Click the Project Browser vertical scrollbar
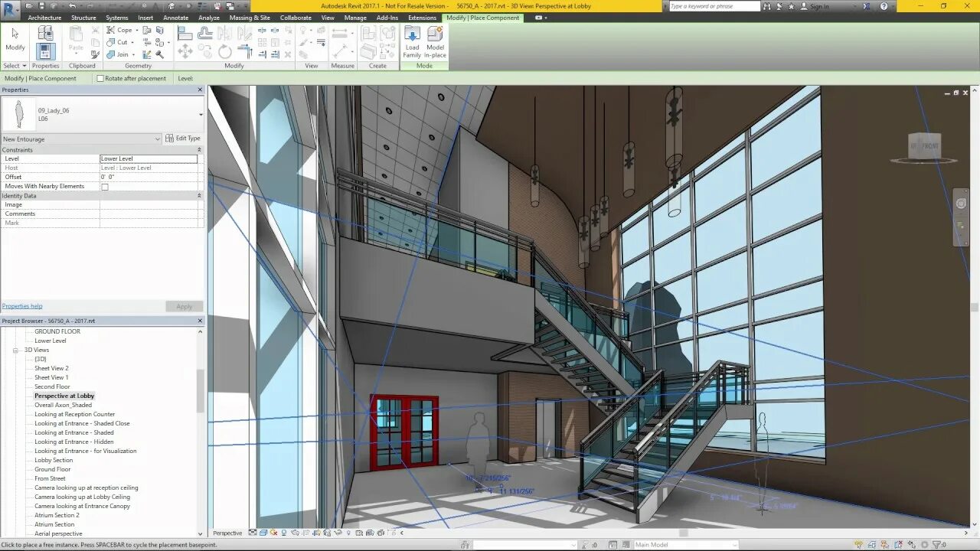Image resolution: width=980 pixels, height=551 pixels. pyautogui.click(x=201, y=392)
